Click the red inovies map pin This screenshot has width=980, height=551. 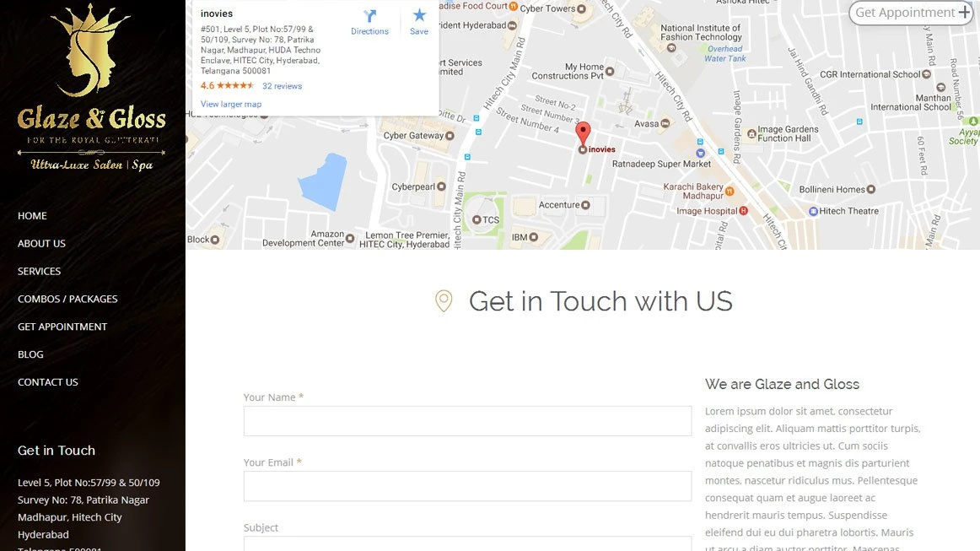[x=583, y=133]
